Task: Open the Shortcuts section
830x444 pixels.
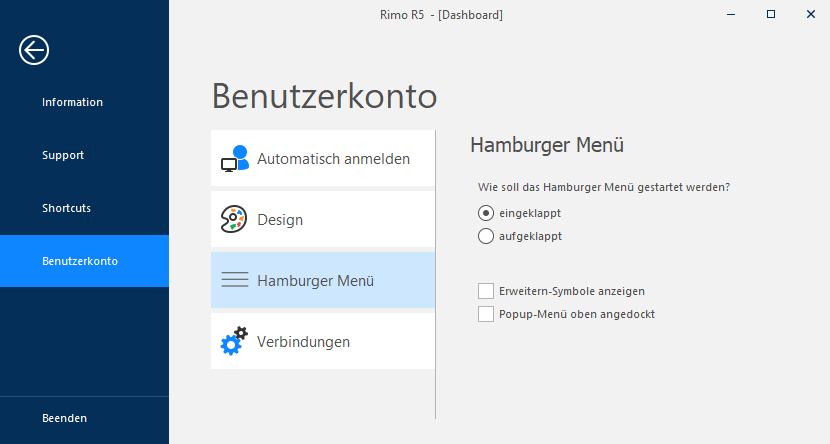Action: point(85,208)
